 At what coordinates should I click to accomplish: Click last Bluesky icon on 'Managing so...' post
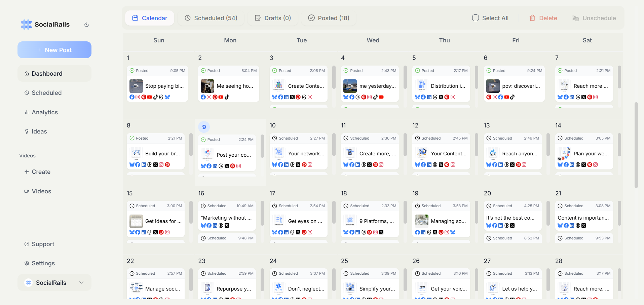click(453, 232)
